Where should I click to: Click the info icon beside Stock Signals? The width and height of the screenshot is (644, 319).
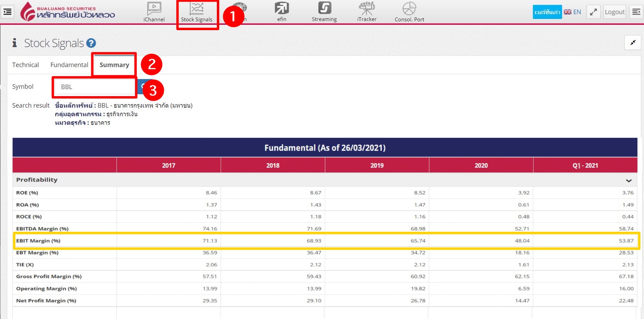[x=15, y=43]
